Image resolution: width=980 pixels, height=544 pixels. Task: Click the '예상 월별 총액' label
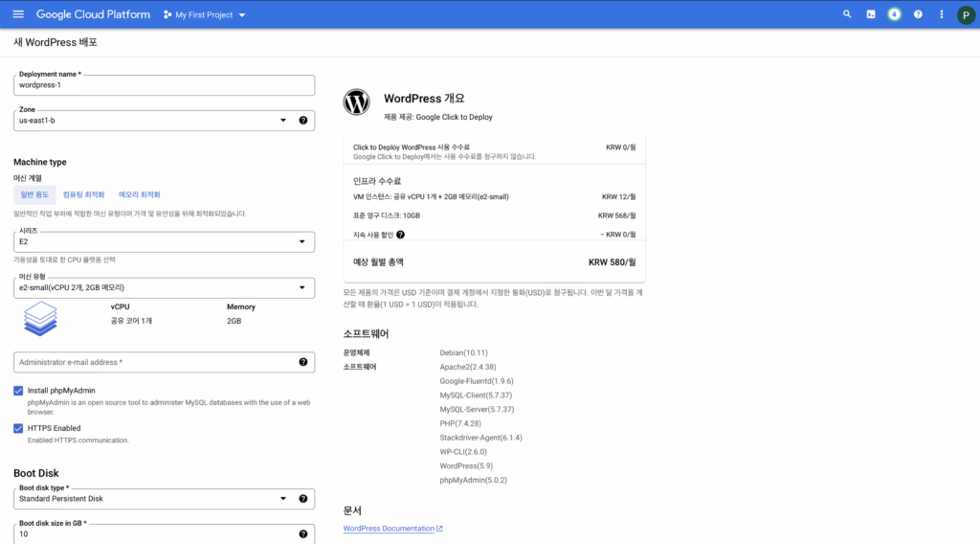pos(378,262)
